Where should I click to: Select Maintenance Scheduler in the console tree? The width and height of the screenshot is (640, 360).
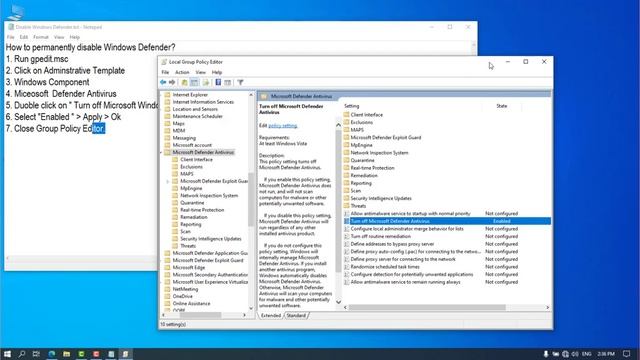coord(198,116)
